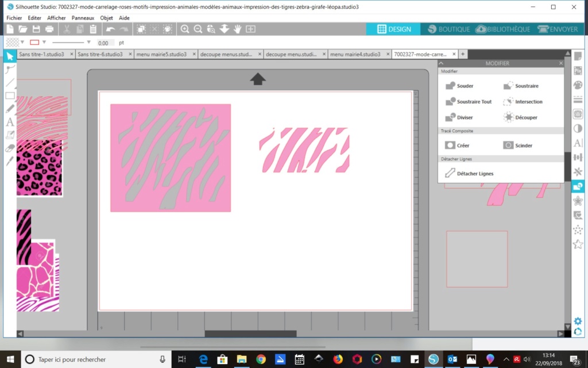Open the Aide menu

click(124, 18)
